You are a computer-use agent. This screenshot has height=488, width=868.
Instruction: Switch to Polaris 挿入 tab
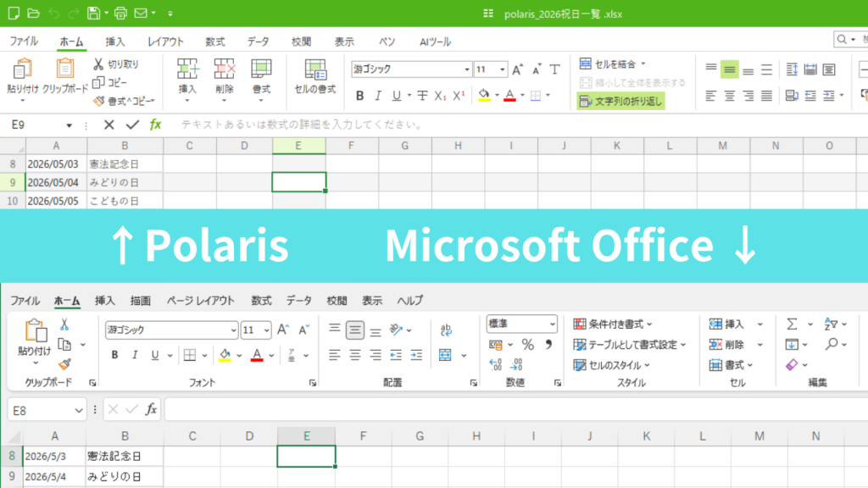tap(115, 42)
